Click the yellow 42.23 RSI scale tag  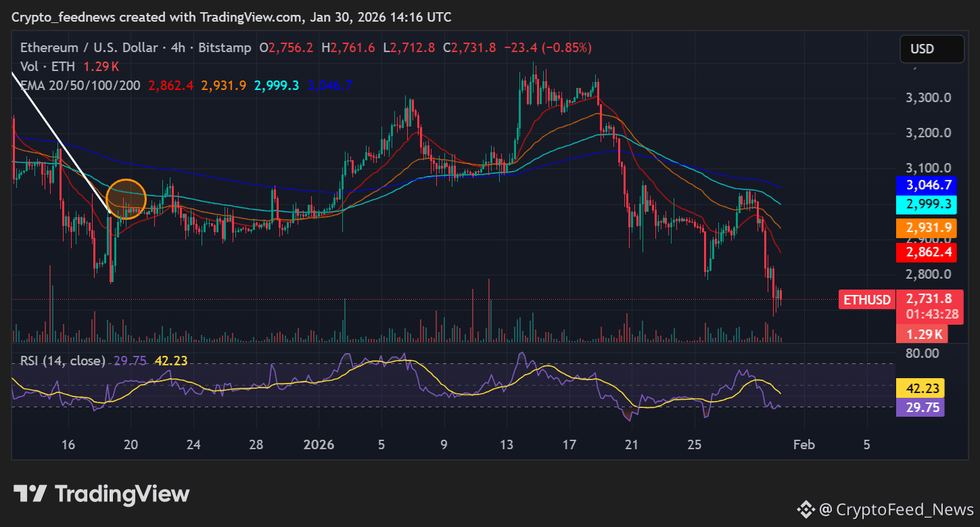(x=920, y=388)
